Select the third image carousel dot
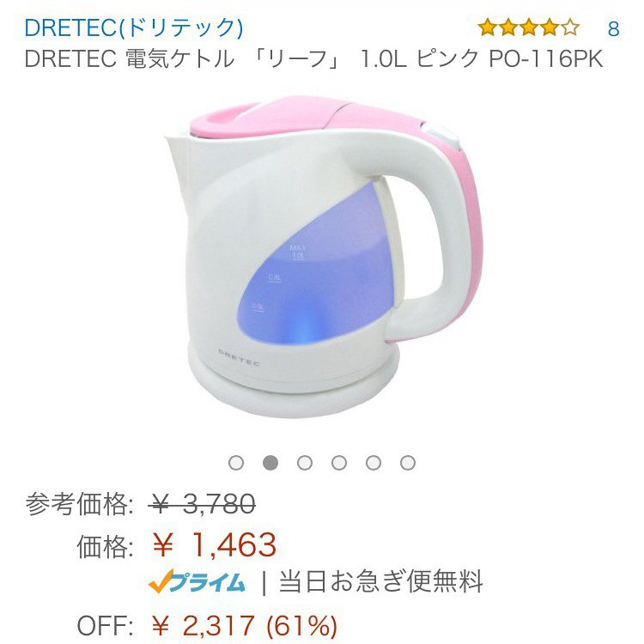Viewport: 644px width, 644px height. coord(305,463)
